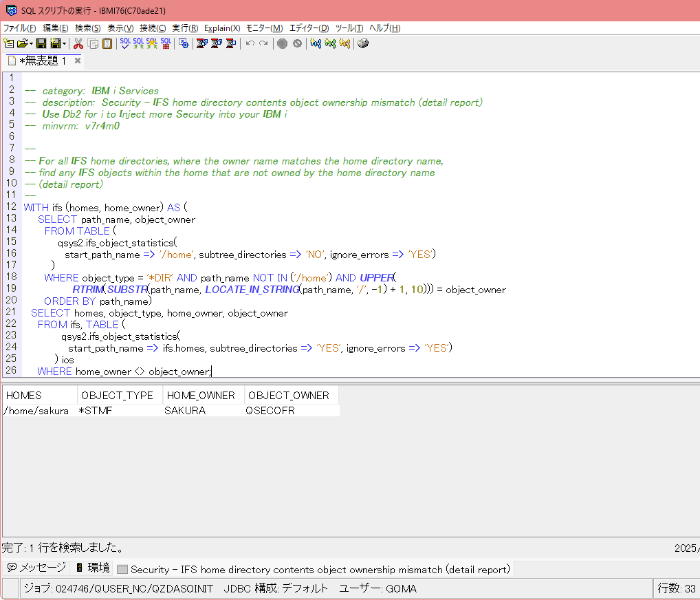Run selected SQL statement icon with grid
This screenshot has height=600, width=700.
tap(166, 43)
